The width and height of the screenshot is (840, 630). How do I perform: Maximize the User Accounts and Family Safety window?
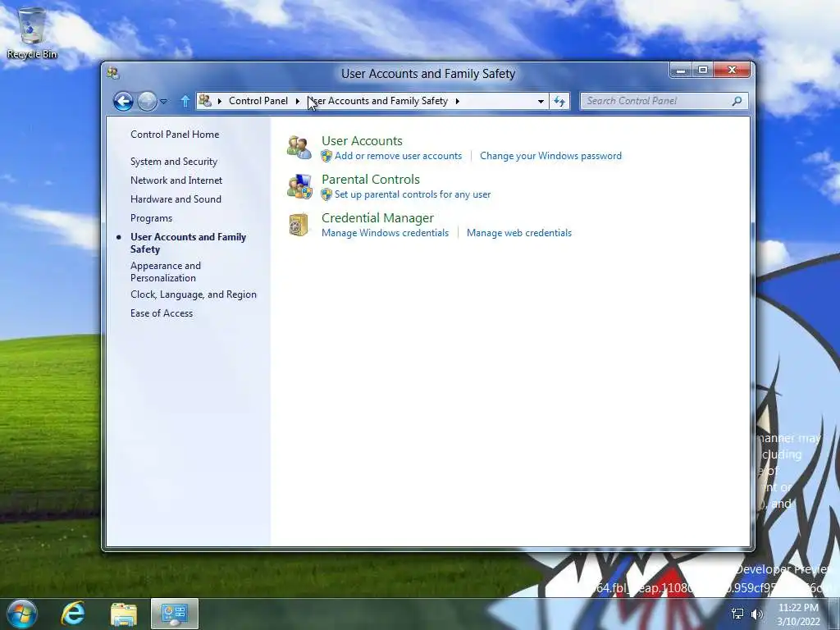click(703, 71)
